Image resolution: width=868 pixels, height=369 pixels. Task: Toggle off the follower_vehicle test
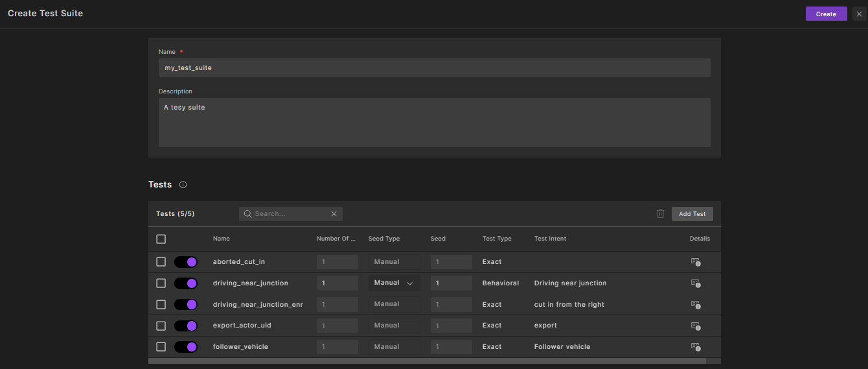186,347
